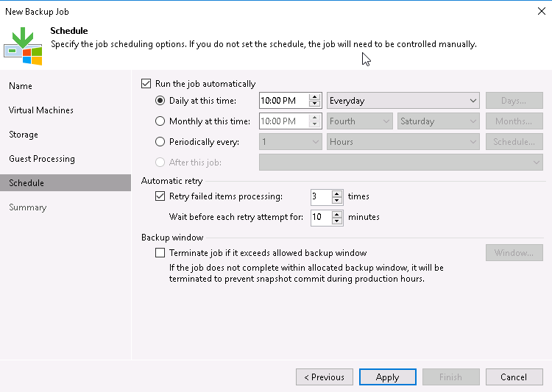This screenshot has height=392, width=552.
Task: Enable Terminate job if exceeds backup window
Action: coord(160,253)
